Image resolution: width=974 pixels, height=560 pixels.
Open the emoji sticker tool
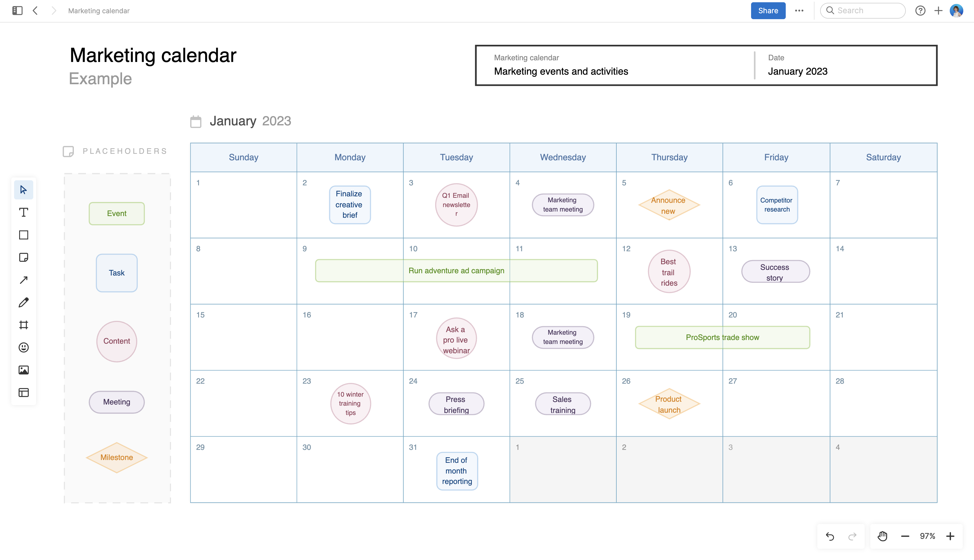pos(23,347)
